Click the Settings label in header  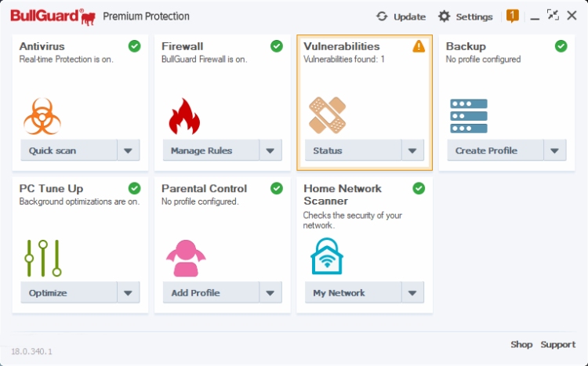474,17
